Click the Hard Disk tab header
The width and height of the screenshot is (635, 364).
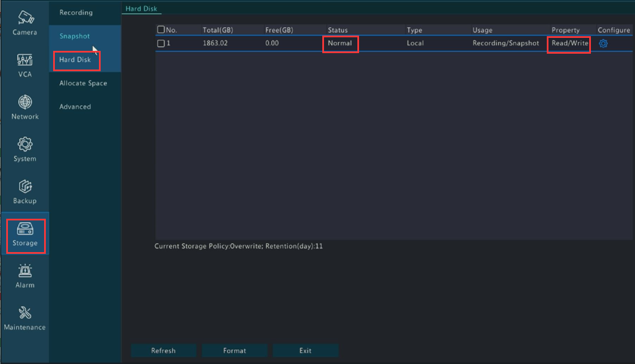141,8
